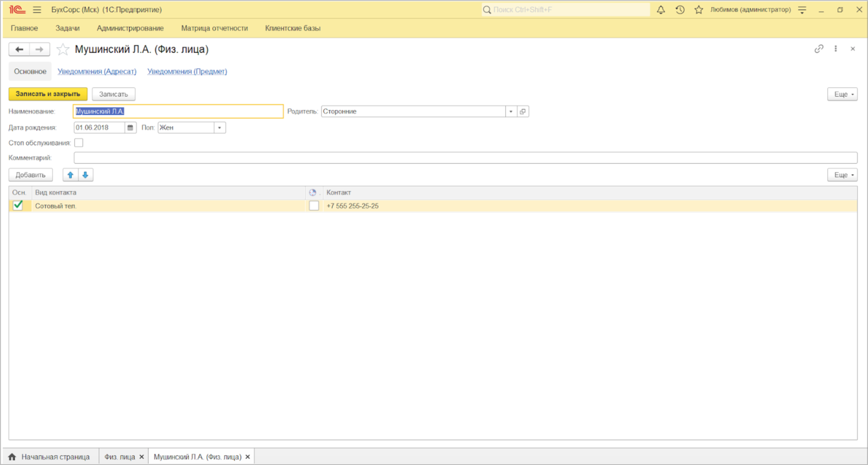Copy link to this object icon

tap(819, 49)
